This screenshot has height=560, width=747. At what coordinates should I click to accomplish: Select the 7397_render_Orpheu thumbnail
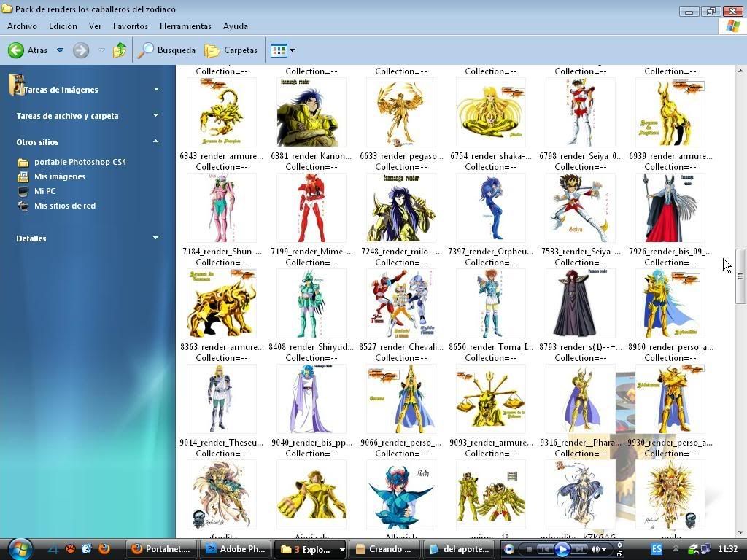pos(491,208)
